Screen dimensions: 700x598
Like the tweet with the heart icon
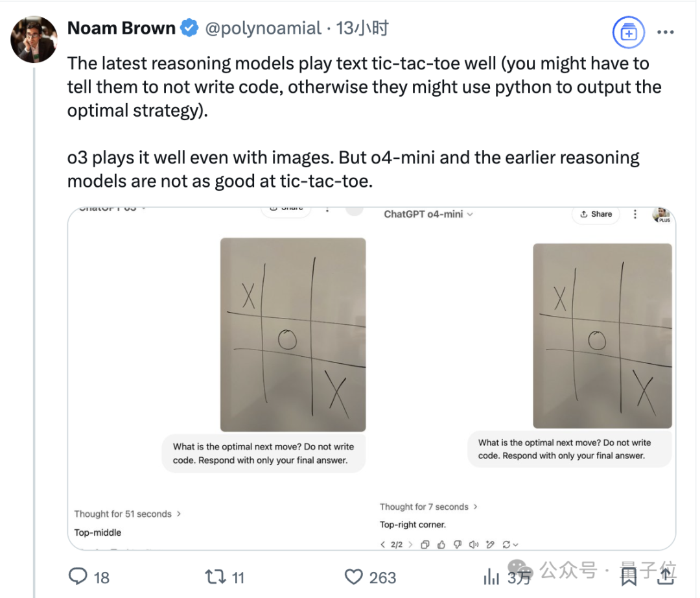(354, 577)
